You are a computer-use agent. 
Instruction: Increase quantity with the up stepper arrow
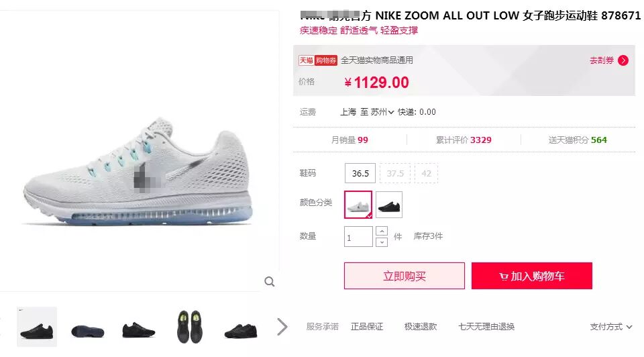click(382, 232)
